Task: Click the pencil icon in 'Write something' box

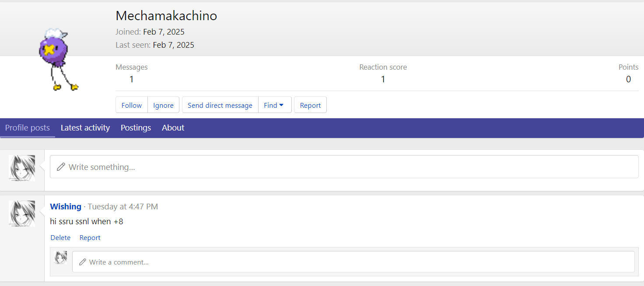Action: pyautogui.click(x=61, y=167)
